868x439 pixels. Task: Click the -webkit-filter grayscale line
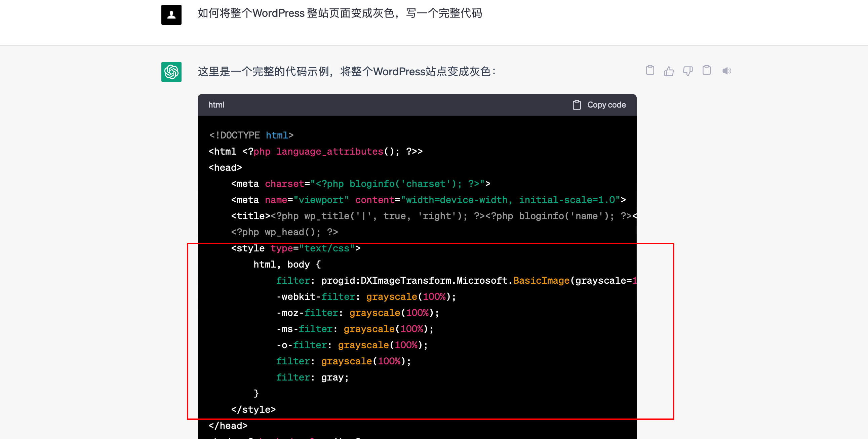(x=366, y=297)
